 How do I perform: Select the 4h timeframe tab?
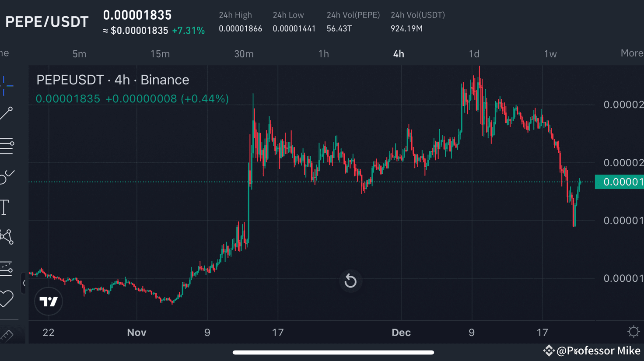399,54
